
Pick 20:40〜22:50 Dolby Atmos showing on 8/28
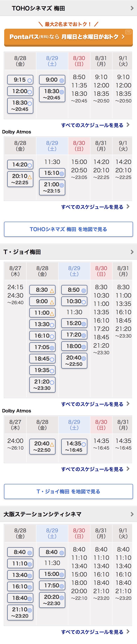coord(42,446)
